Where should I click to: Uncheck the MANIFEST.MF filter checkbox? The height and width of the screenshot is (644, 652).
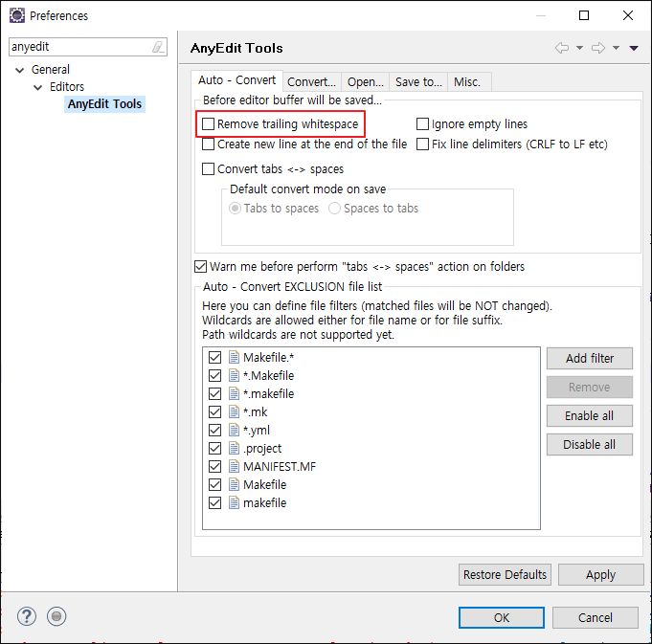(215, 466)
